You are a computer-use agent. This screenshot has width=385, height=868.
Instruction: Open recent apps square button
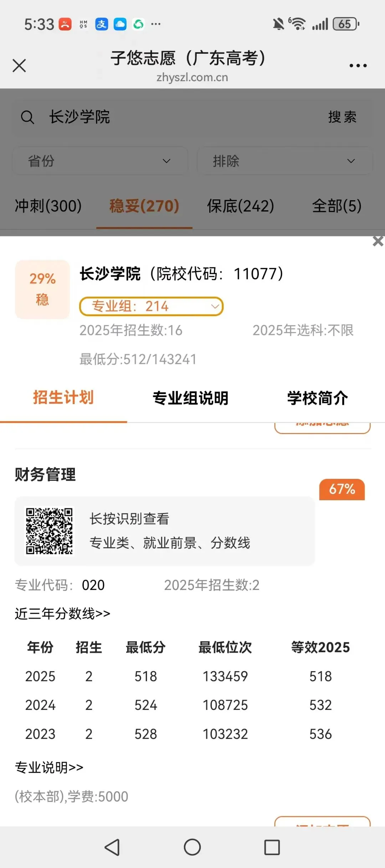[272, 847]
